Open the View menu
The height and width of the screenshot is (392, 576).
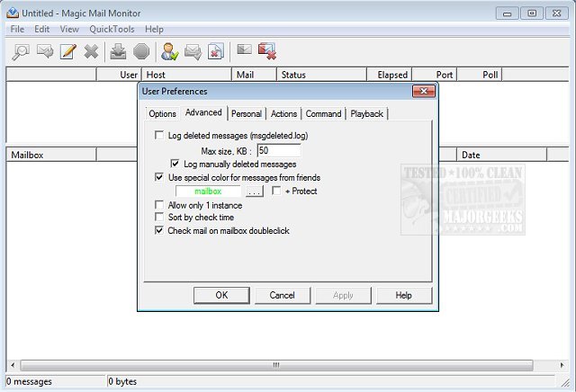(69, 30)
